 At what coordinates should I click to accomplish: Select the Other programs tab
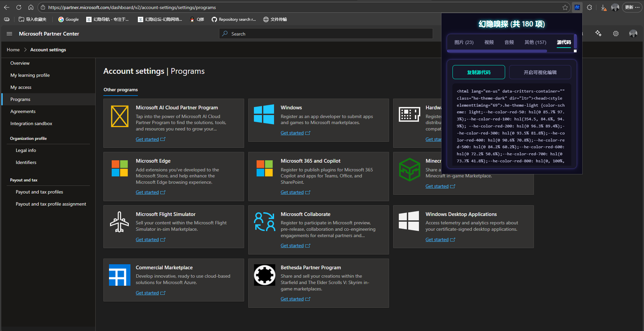[x=121, y=90]
